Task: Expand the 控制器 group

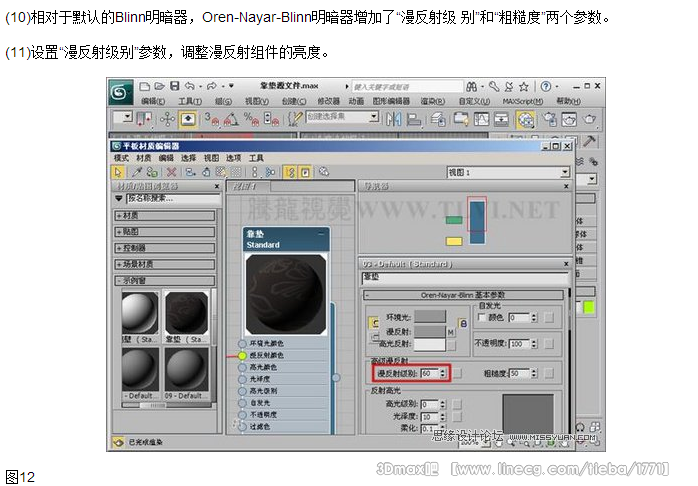Action: coord(165,248)
